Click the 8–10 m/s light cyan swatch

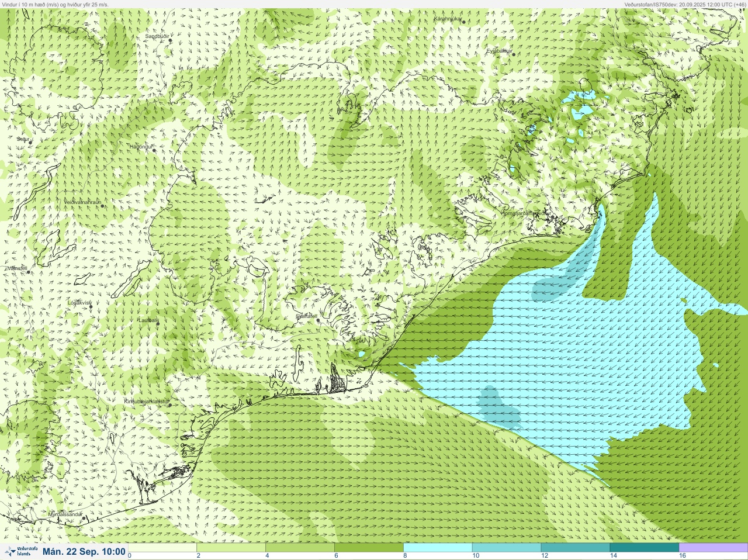coord(438,548)
